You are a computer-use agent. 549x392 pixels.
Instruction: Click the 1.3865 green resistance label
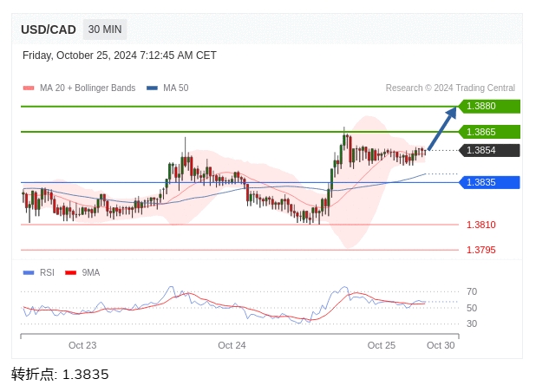pos(489,132)
